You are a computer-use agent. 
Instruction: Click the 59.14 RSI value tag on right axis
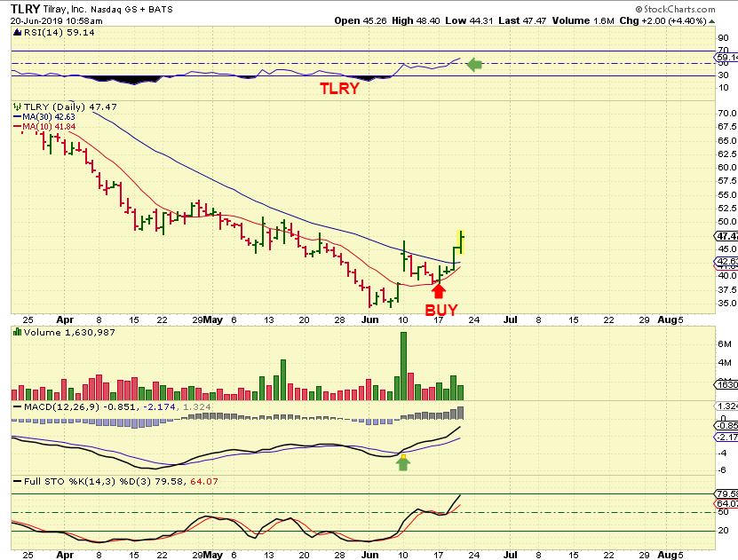tap(727, 58)
